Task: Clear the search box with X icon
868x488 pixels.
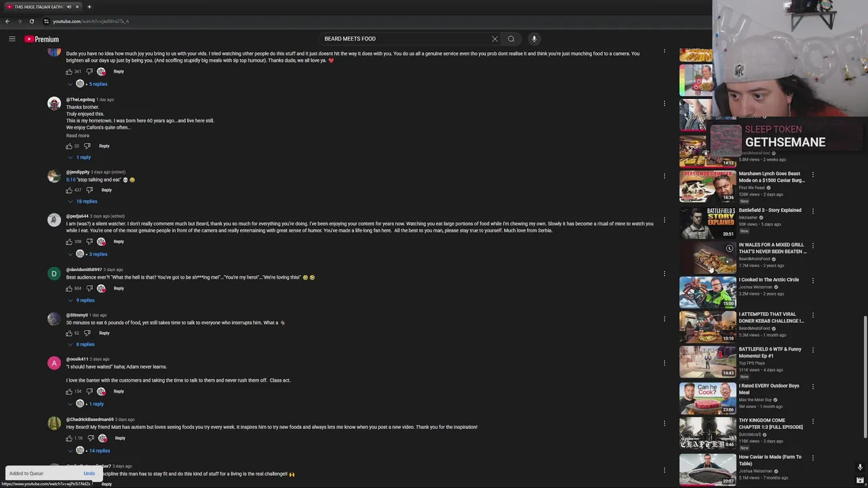Action: click(x=495, y=39)
